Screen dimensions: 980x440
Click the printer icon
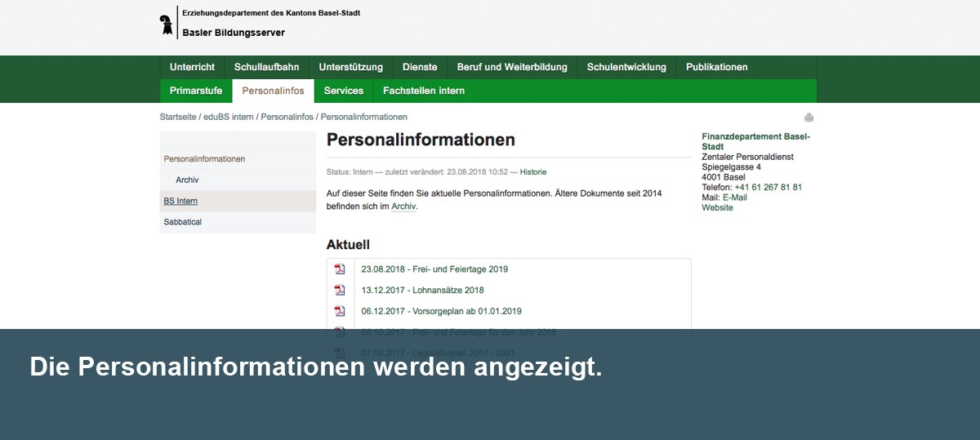pos(808,118)
